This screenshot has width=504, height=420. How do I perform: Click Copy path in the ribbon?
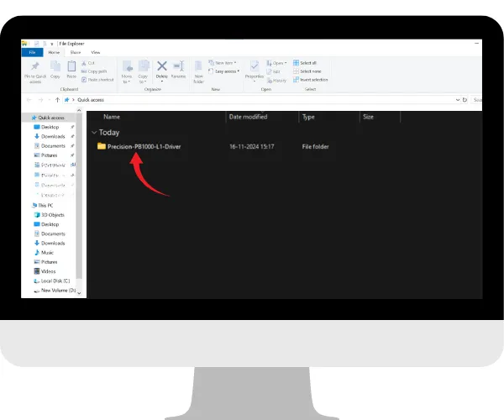(x=94, y=71)
